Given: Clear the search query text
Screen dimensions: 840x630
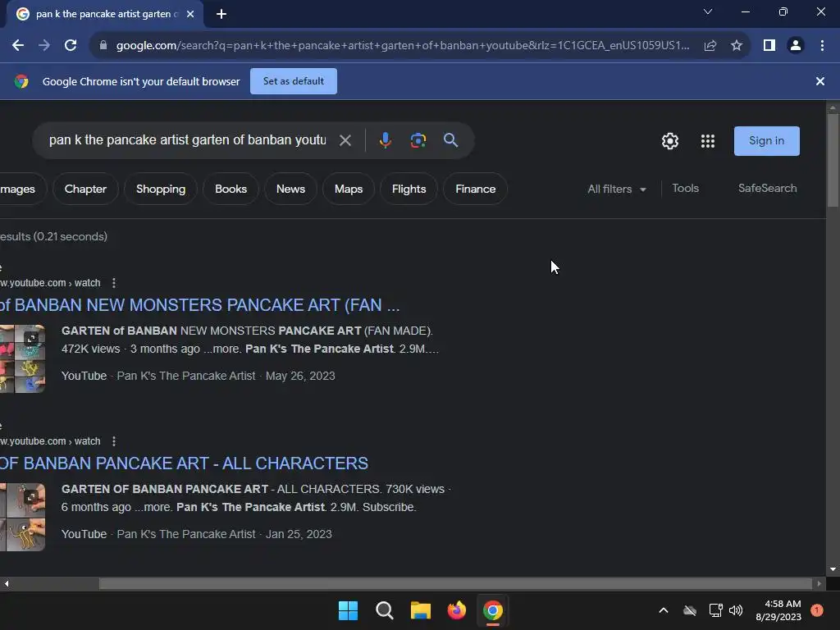Looking at the screenshot, I should click(345, 140).
